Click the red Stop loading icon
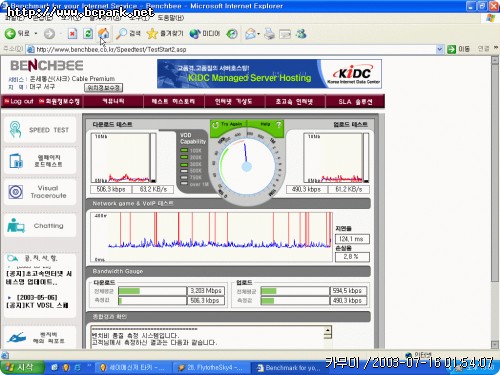Screen dimensions: 500x375 click(x=72, y=33)
